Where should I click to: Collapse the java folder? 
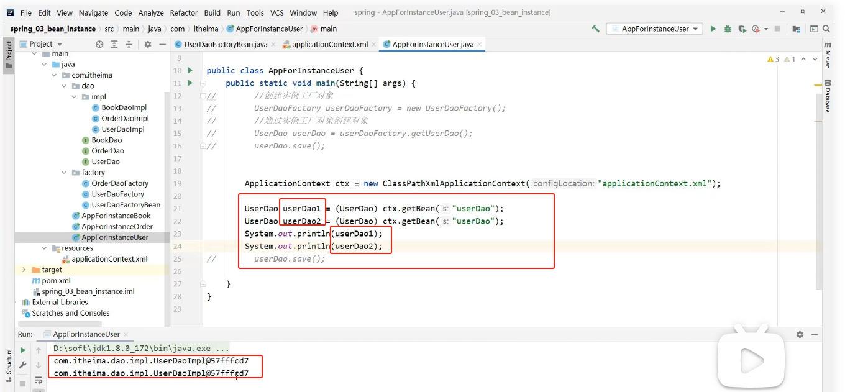(x=44, y=64)
